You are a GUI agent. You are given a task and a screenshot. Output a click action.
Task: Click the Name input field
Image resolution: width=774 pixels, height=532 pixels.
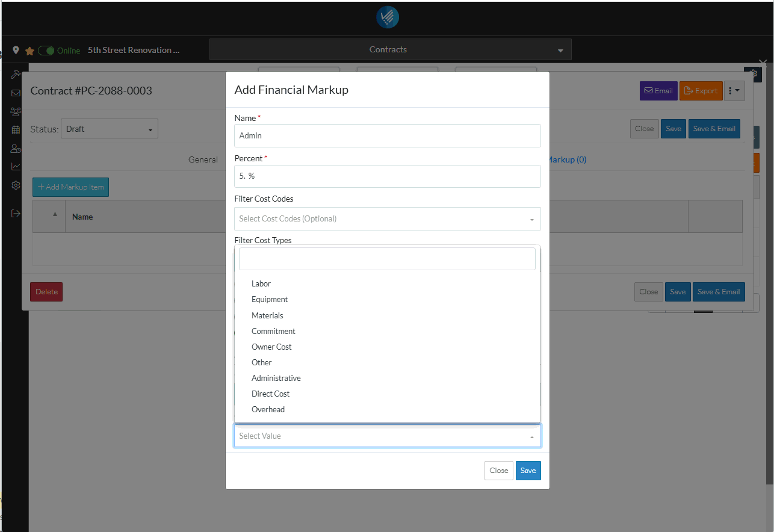387,135
